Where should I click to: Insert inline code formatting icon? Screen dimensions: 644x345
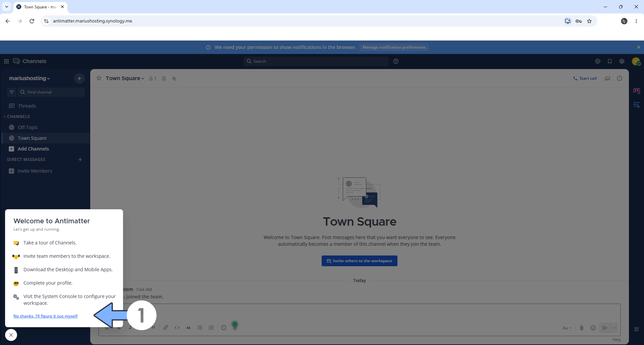pyautogui.click(x=177, y=328)
